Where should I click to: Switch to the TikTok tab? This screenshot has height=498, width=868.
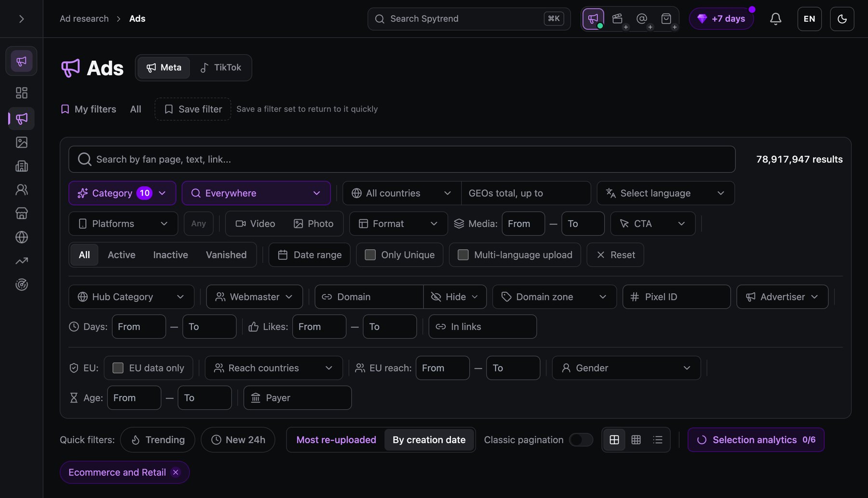221,67
